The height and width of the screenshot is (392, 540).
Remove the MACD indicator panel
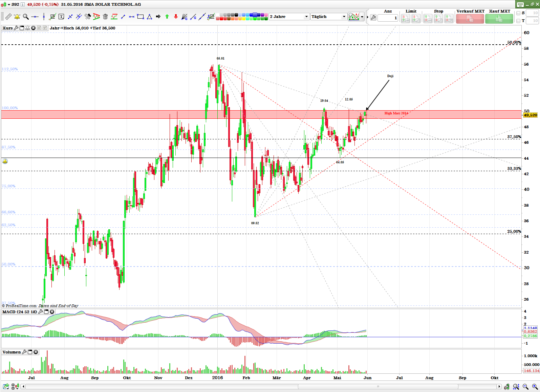tap(52, 312)
